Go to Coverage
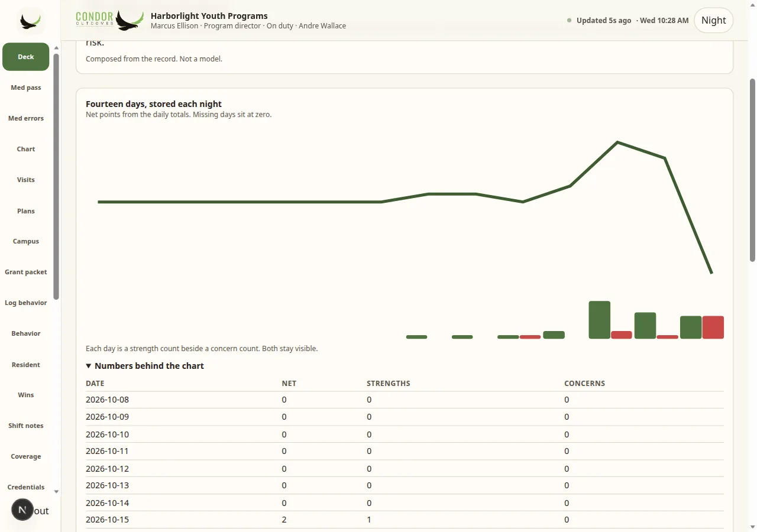Screen dimensions: 757x532 pos(26,456)
